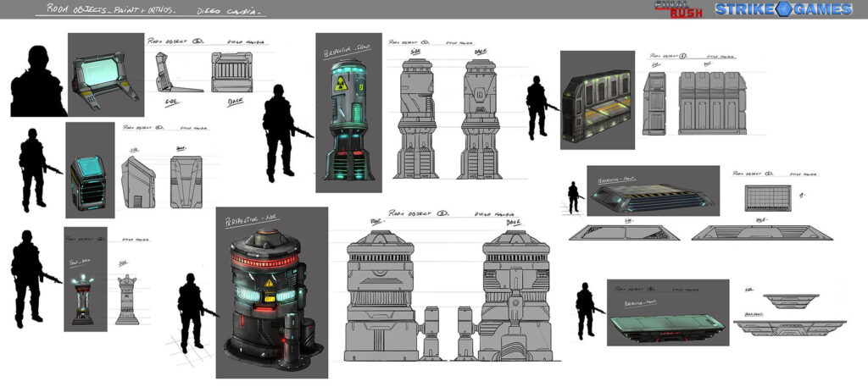Select the grid top-view sketch of the floor platform
The width and height of the screenshot is (868, 387).
pos(770,200)
